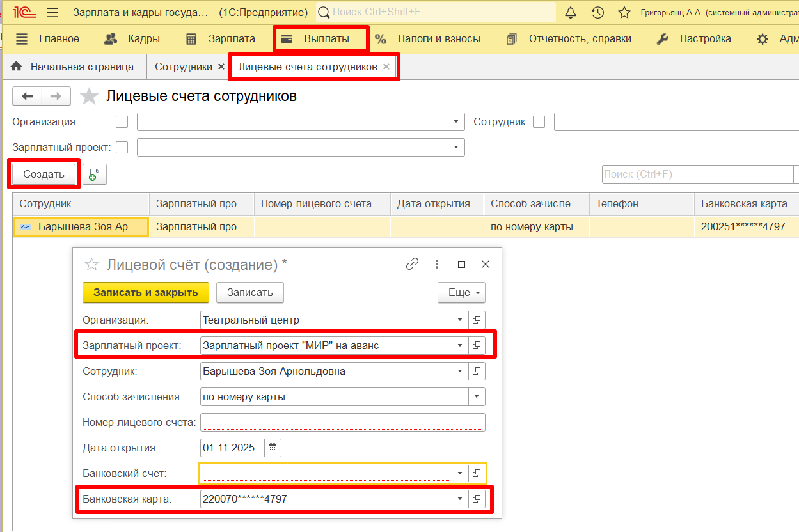
Task: Open the Выплаты menu section
Action: tap(321, 39)
